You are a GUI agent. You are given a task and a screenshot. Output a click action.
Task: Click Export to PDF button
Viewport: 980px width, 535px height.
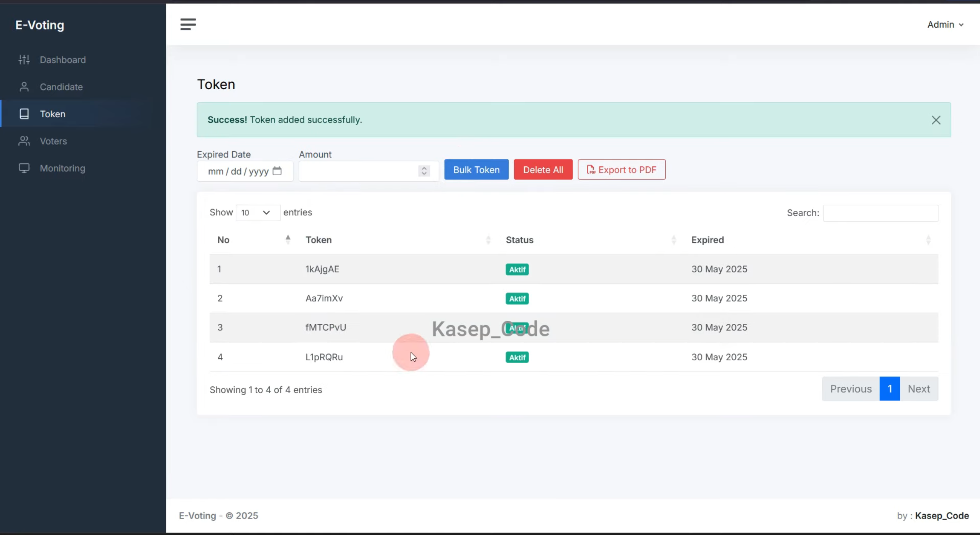622,169
